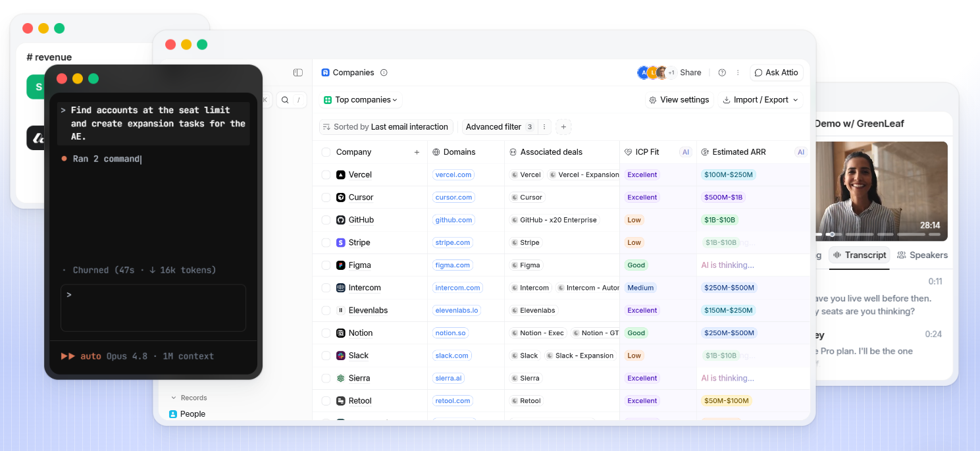980x451 pixels.
Task: Open the Advanced filter three-dot options
Action: click(544, 127)
